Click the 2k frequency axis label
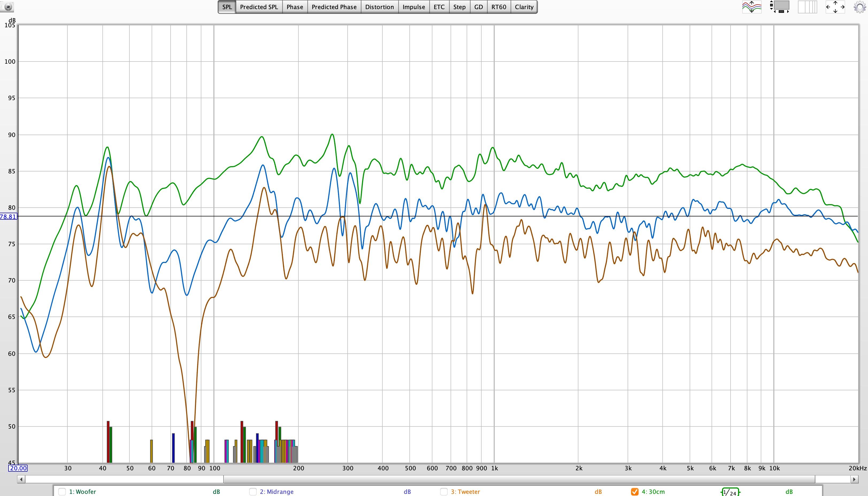The width and height of the screenshot is (868, 496). [579, 468]
